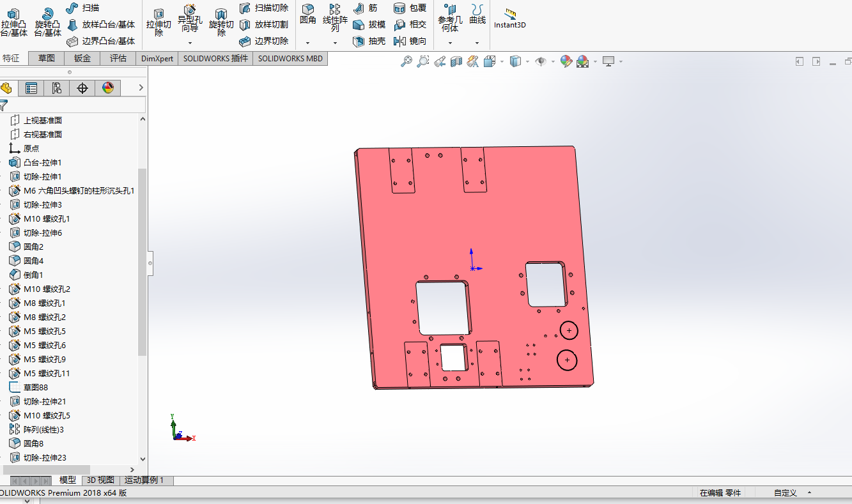Open the 异型孔向导 hole wizard

190,19
